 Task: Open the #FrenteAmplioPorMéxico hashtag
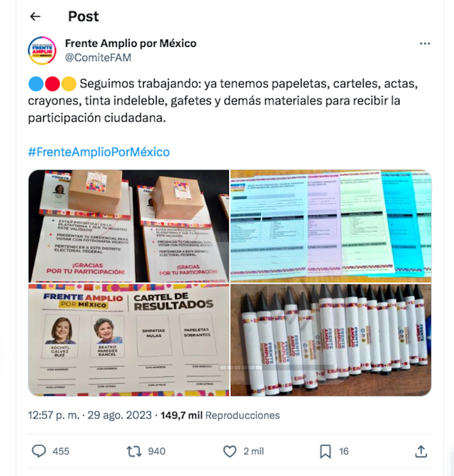99,152
